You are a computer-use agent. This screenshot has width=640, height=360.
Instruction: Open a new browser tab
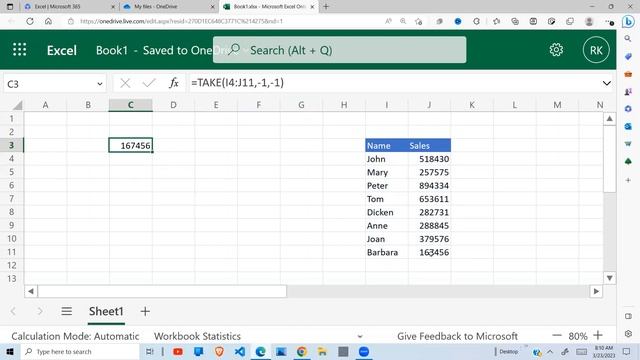click(326, 7)
